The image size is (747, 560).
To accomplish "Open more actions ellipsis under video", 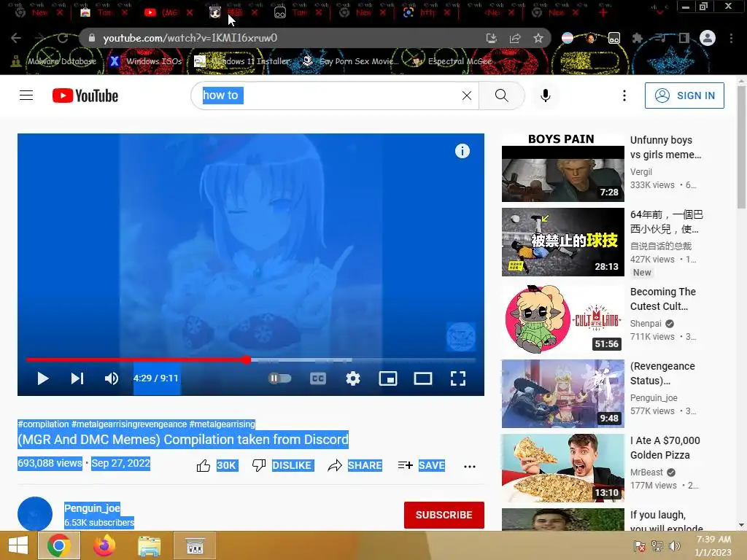I will click(x=470, y=466).
